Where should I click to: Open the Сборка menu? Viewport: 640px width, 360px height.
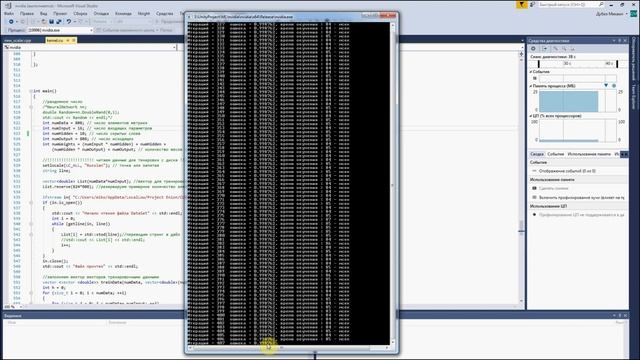tap(80, 13)
